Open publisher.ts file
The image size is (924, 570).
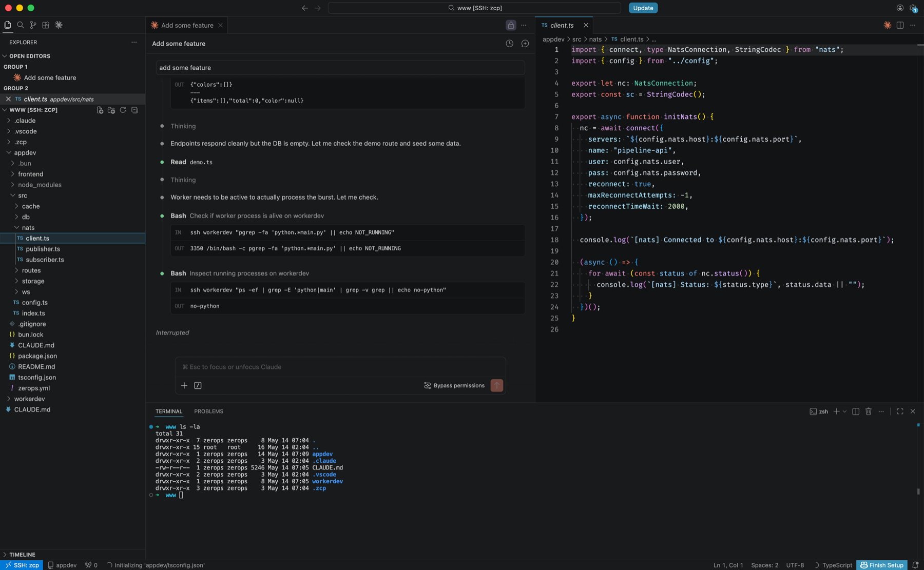coord(43,249)
